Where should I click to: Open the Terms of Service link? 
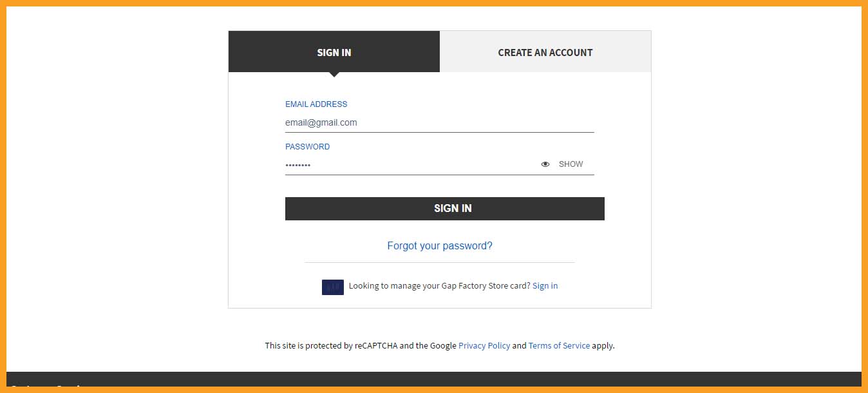point(559,345)
